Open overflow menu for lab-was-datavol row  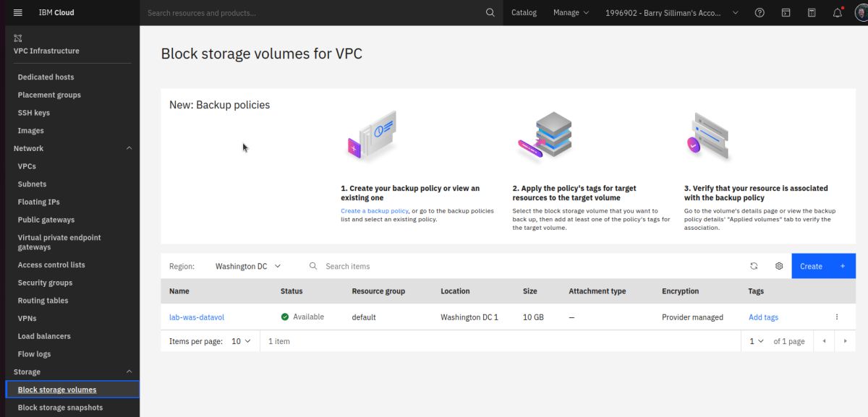click(x=837, y=317)
